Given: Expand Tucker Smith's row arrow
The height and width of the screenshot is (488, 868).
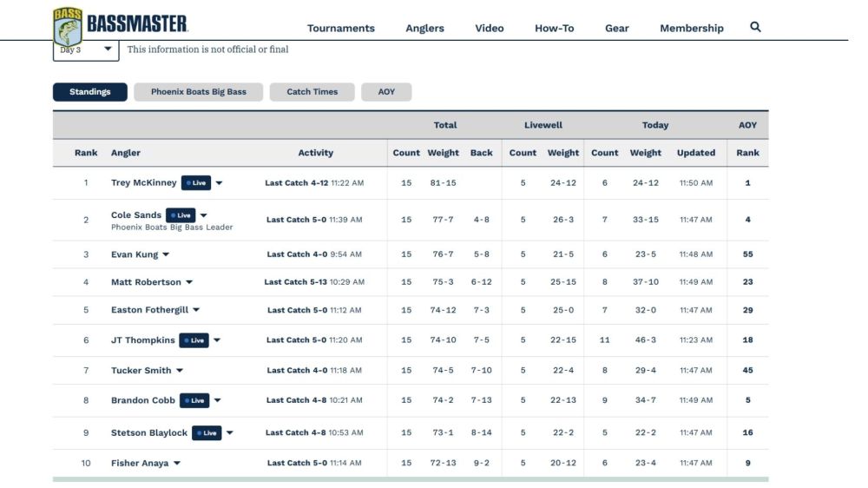Looking at the screenshot, I should click(x=180, y=371).
